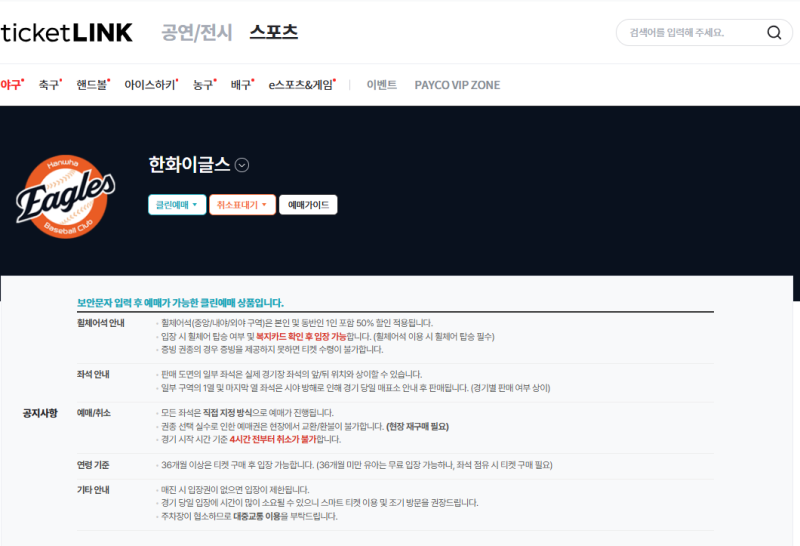Viewport: 800px width, 546px height.
Task: Open the 이벤트 page
Action: coord(382,85)
